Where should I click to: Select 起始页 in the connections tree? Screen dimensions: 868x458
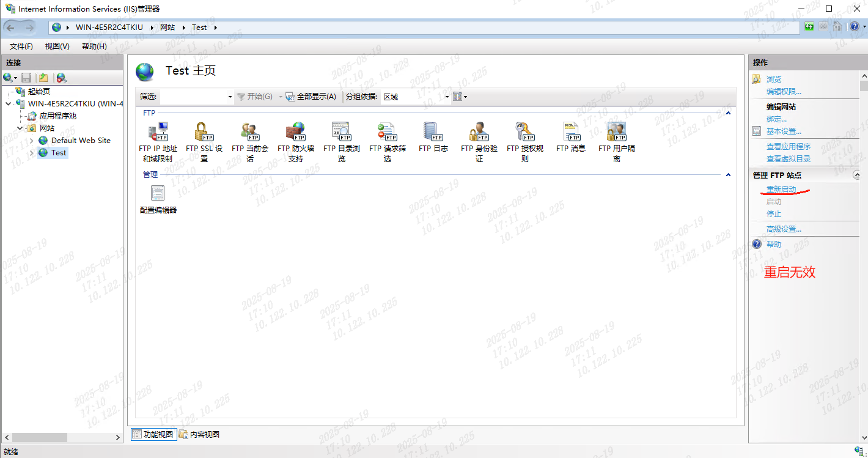coord(39,92)
